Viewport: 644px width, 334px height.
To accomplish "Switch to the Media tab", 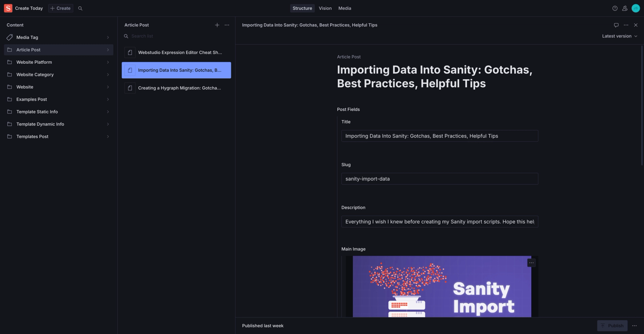I will (344, 8).
